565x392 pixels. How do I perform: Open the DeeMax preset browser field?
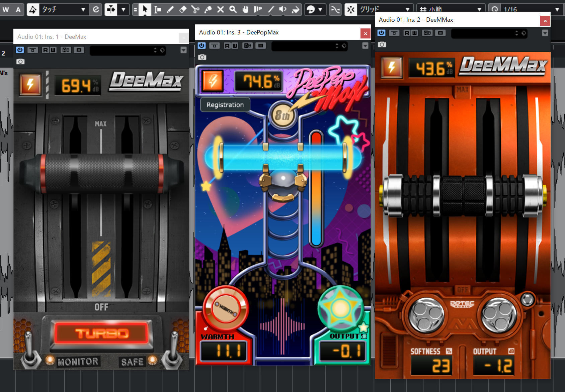(x=128, y=50)
